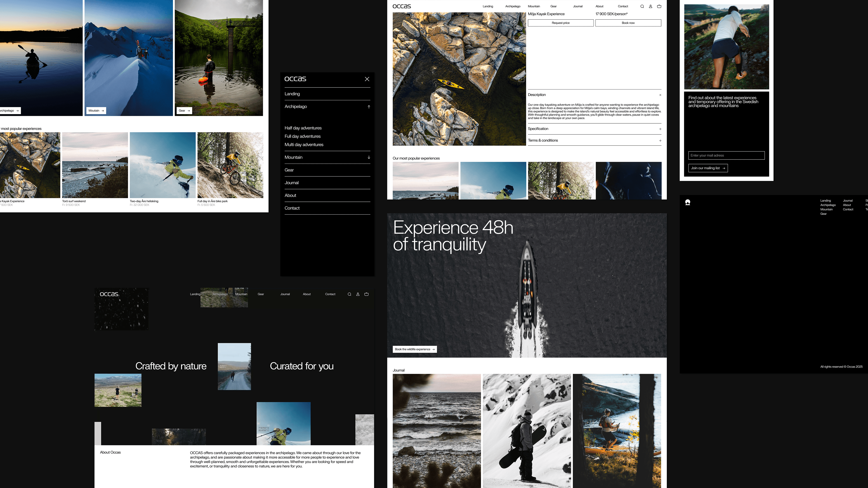Open the cart icon in white product header
Viewport: 868px width, 488px height.
[x=659, y=6]
